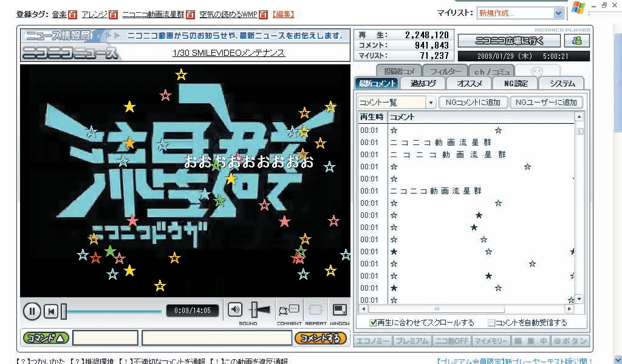Screen dimensions: 622x364
Task: Click 不適切なコメントを通報 link
Action: pos(169,361)
